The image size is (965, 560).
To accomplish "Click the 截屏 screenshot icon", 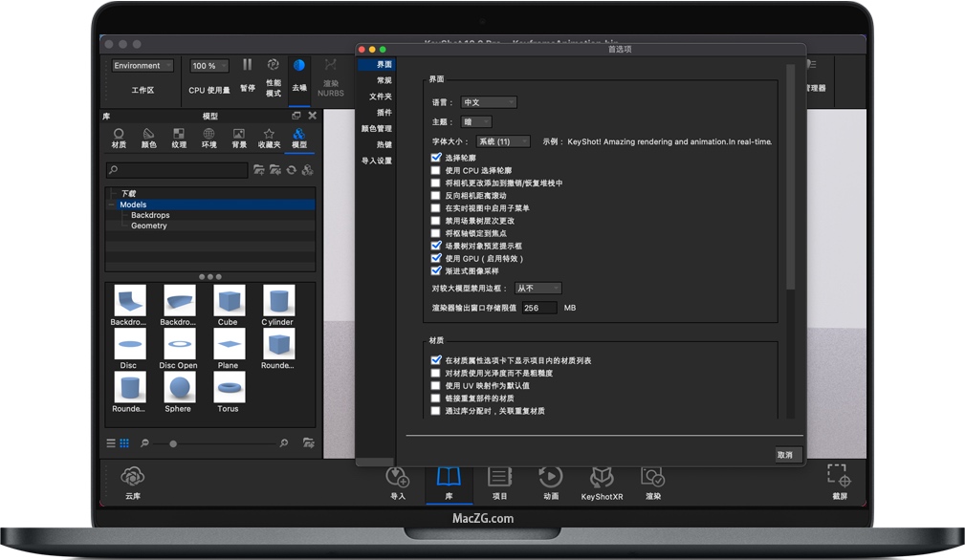I will [x=838, y=476].
